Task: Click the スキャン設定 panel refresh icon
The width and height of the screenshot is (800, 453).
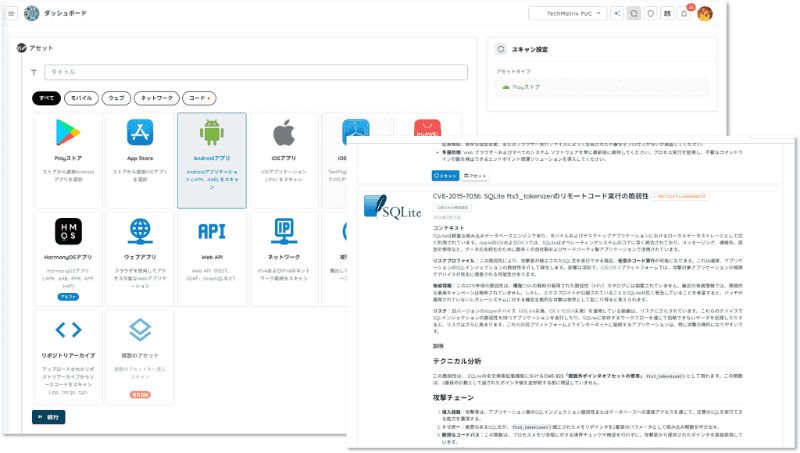Action: click(501, 49)
